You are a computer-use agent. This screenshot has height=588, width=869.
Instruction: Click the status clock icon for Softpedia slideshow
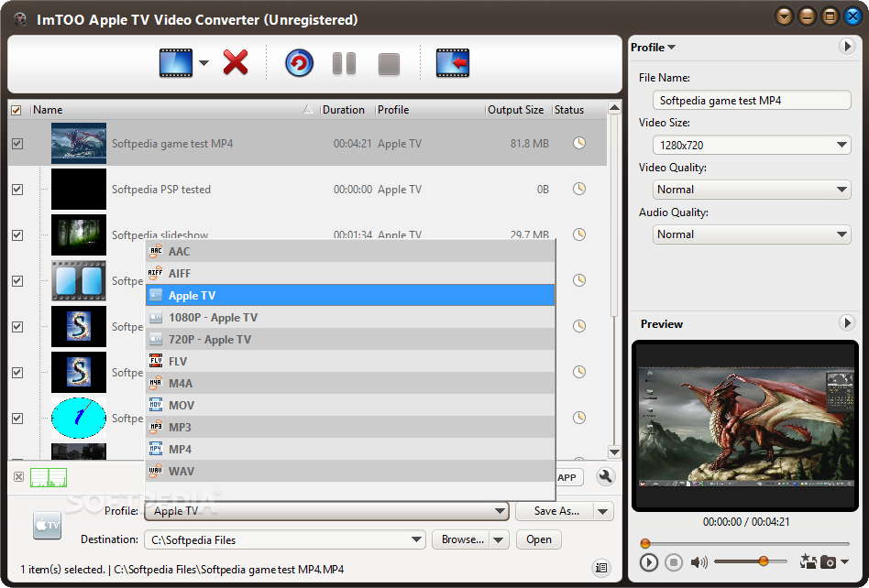[579, 234]
